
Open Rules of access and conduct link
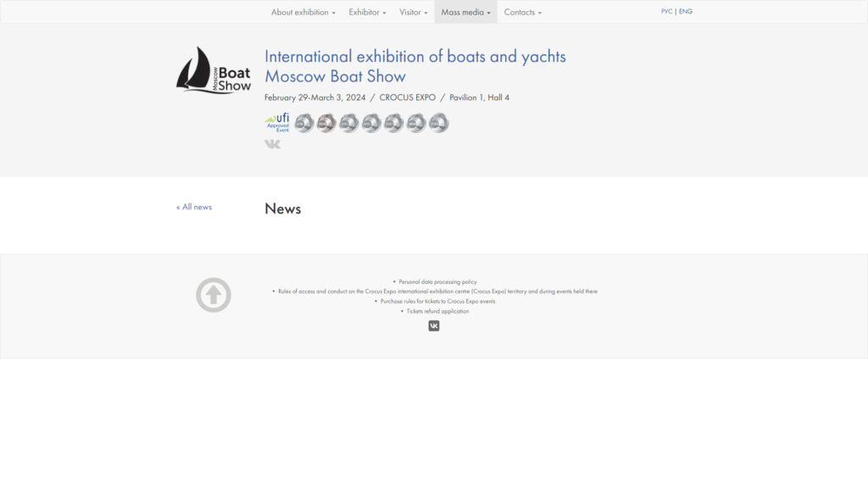(437, 291)
